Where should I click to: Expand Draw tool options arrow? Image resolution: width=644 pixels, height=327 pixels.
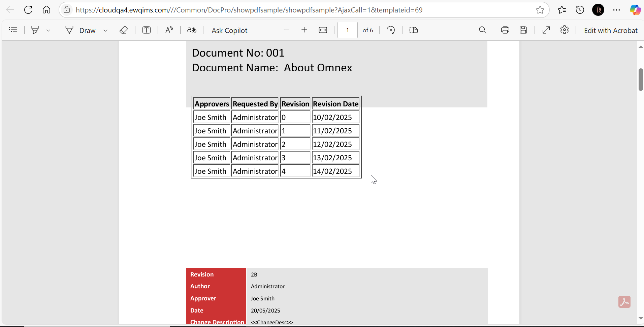pos(105,30)
